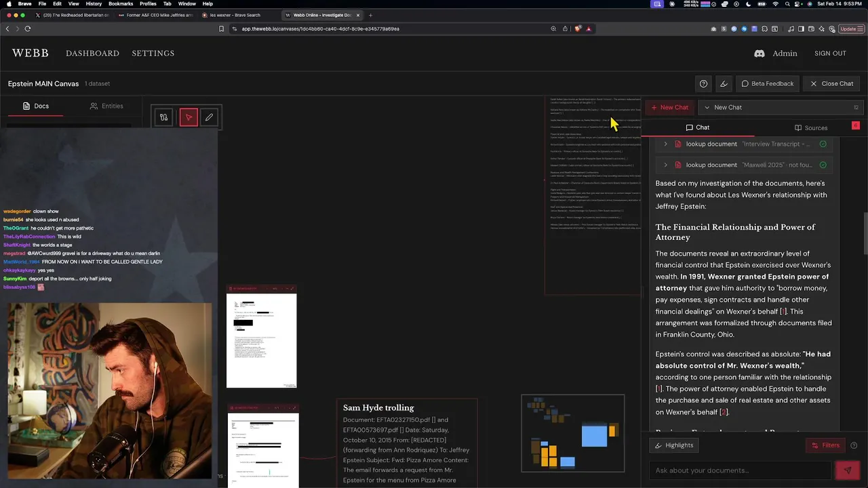The width and height of the screenshot is (868, 488).
Task: Switch to the Docs tab
Action: click(x=36, y=106)
